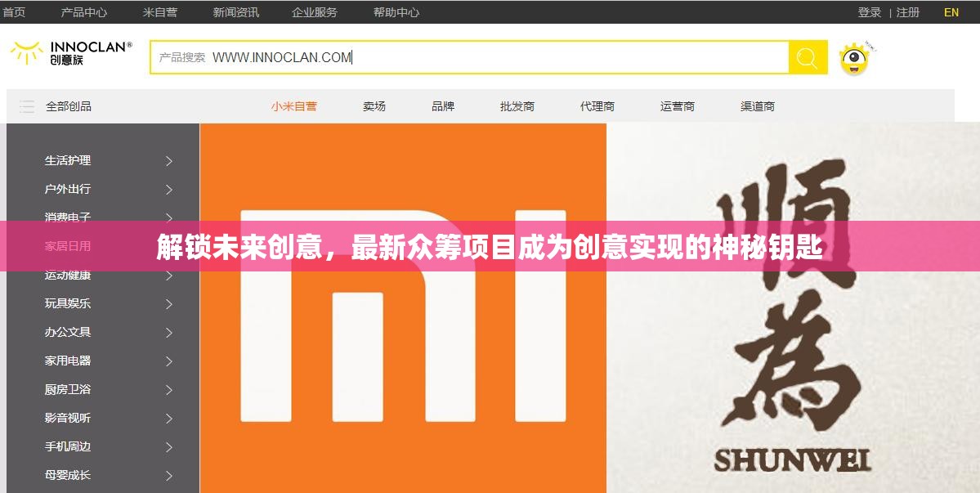
Task: Open 办公文具 in the category sidebar
Action: tap(68, 333)
